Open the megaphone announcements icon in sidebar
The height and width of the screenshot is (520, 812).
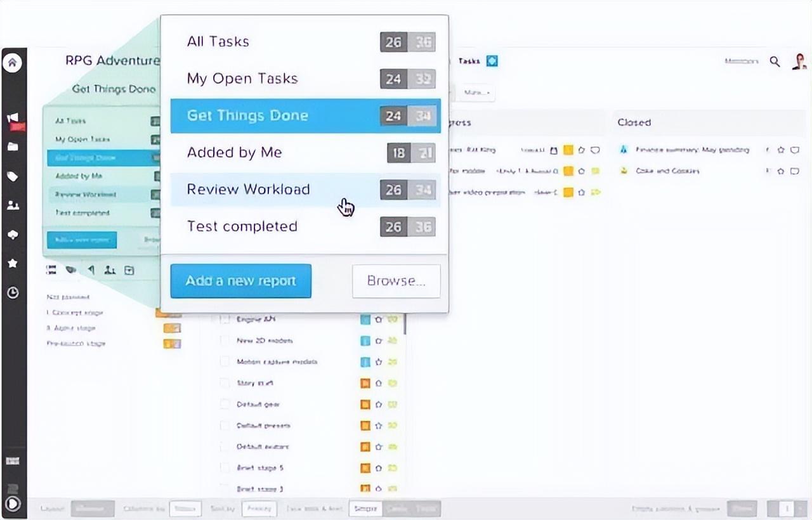pos(13,118)
